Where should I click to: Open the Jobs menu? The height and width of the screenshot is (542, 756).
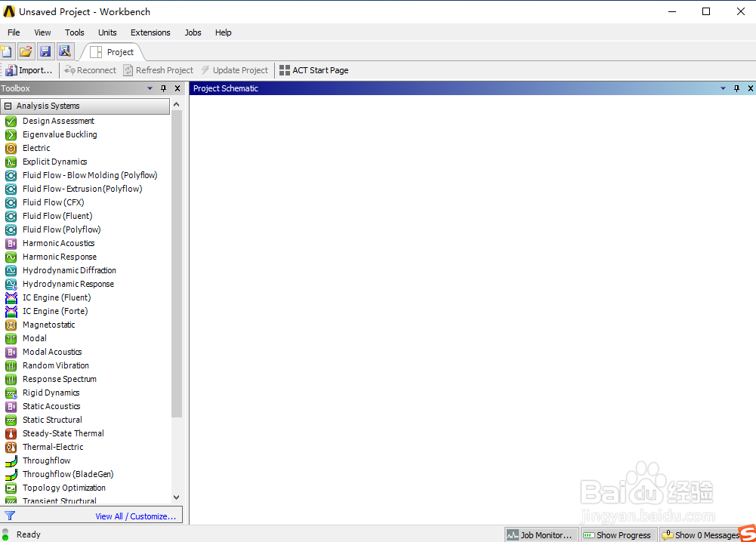pyautogui.click(x=193, y=32)
